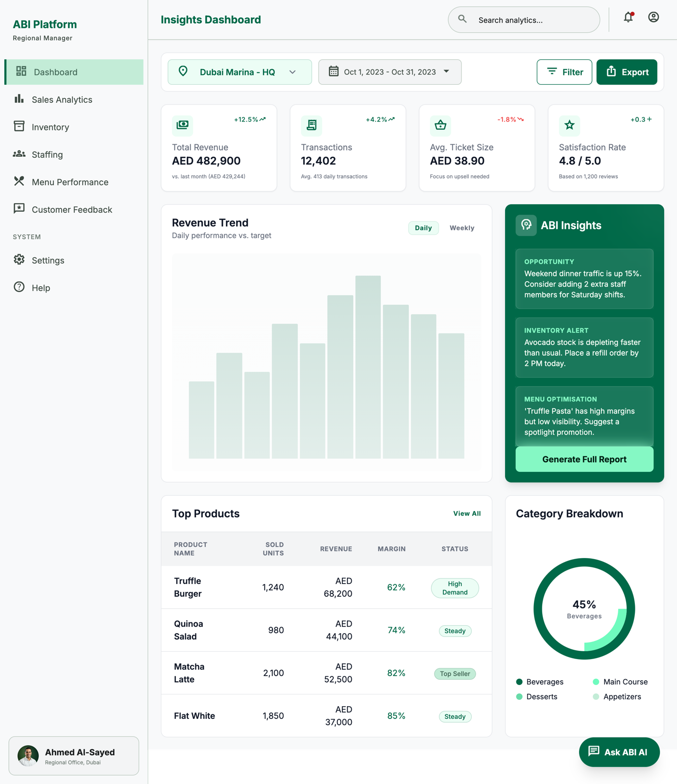677x784 pixels.
Task: Click the Top Seller status badge
Action: (x=455, y=674)
